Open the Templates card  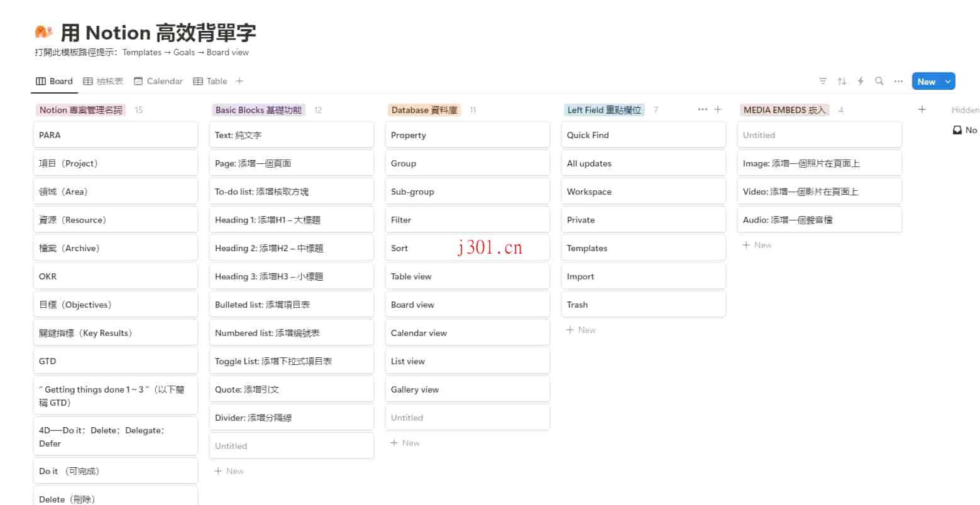pyautogui.click(x=644, y=248)
